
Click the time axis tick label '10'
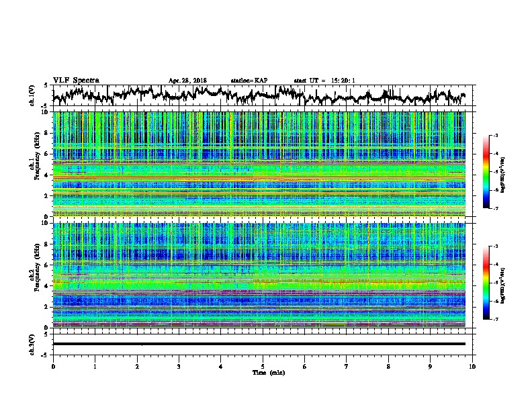click(472, 367)
